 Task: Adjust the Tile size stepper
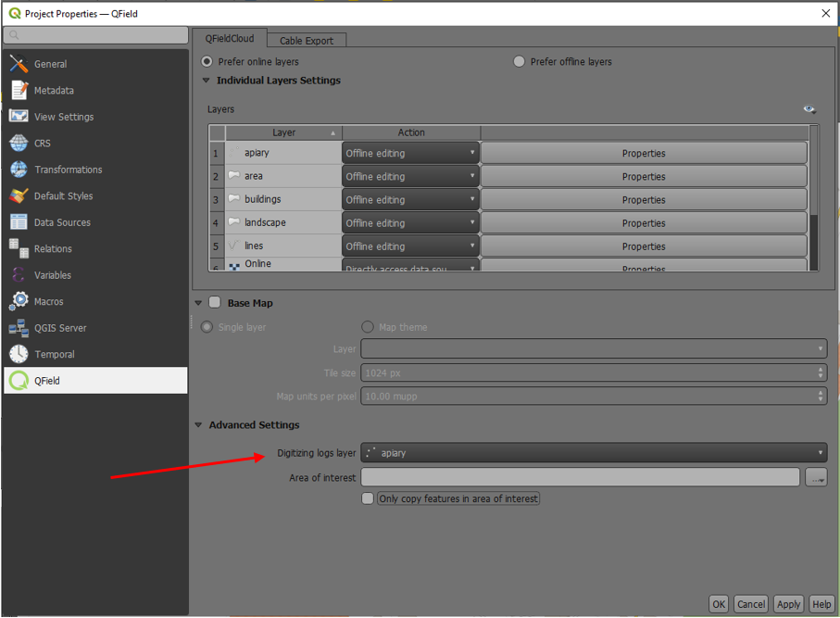point(821,372)
